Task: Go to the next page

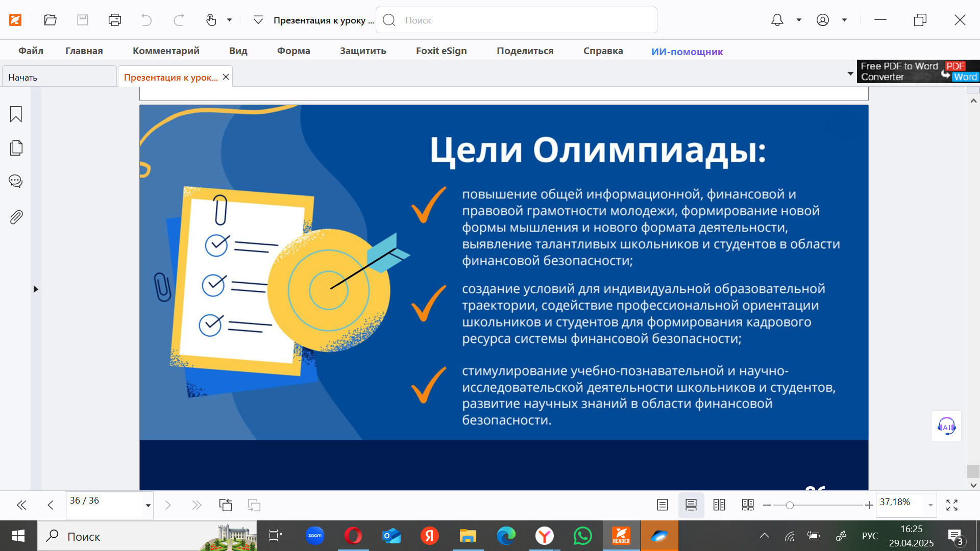Action: [x=168, y=505]
